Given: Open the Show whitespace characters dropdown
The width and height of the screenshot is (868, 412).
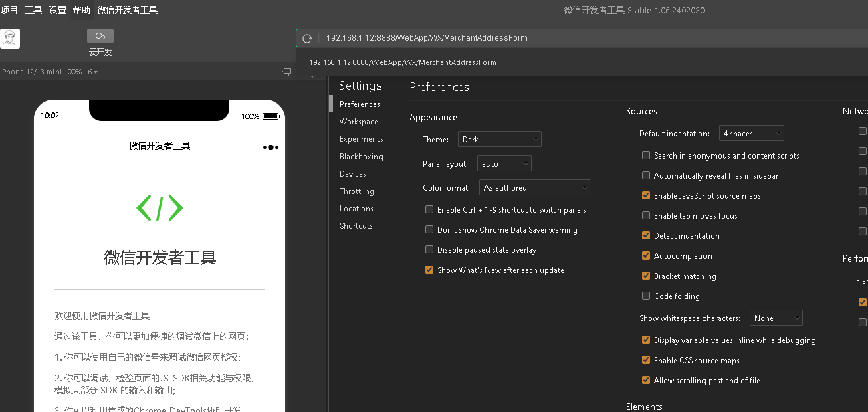Looking at the screenshot, I should [776, 318].
